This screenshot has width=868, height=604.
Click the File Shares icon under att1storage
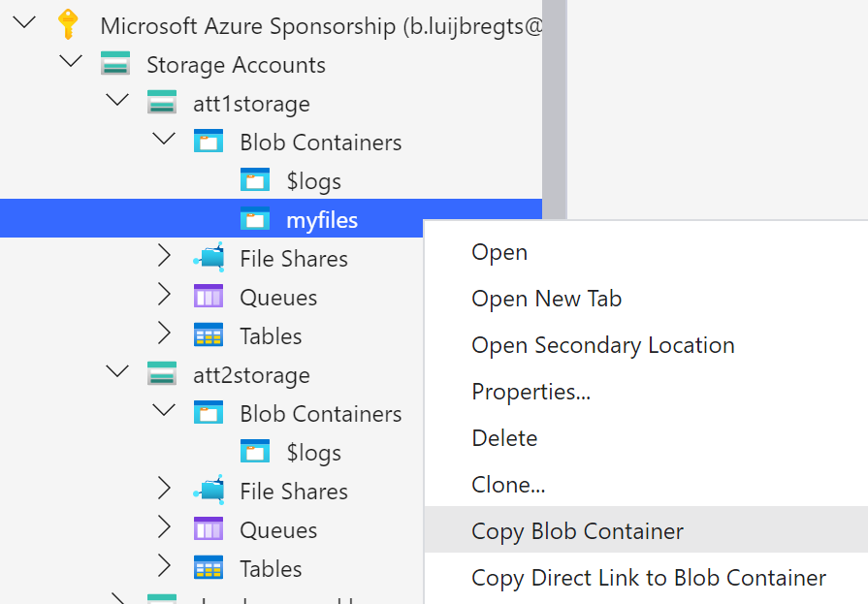click(x=209, y=259)
